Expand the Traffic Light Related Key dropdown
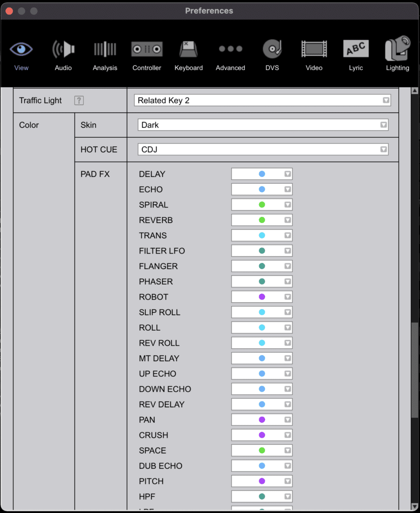420x513 pixels. coord(262,100)
